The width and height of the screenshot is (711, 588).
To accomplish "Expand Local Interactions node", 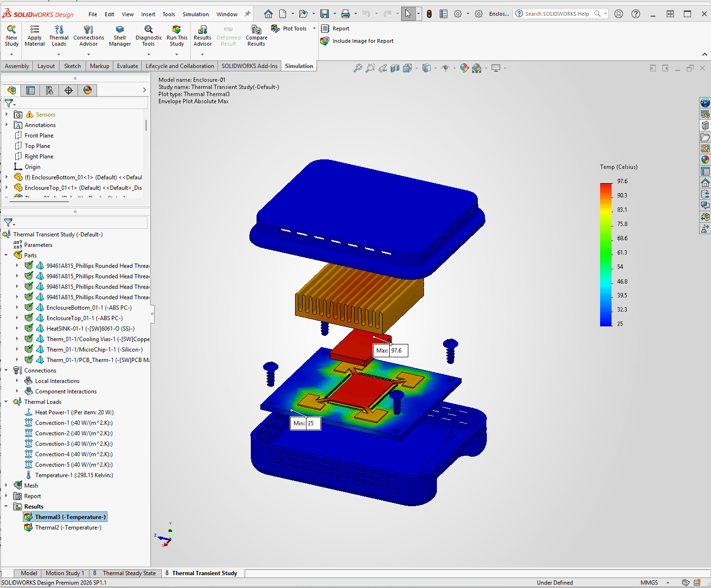I will (17, 381).
